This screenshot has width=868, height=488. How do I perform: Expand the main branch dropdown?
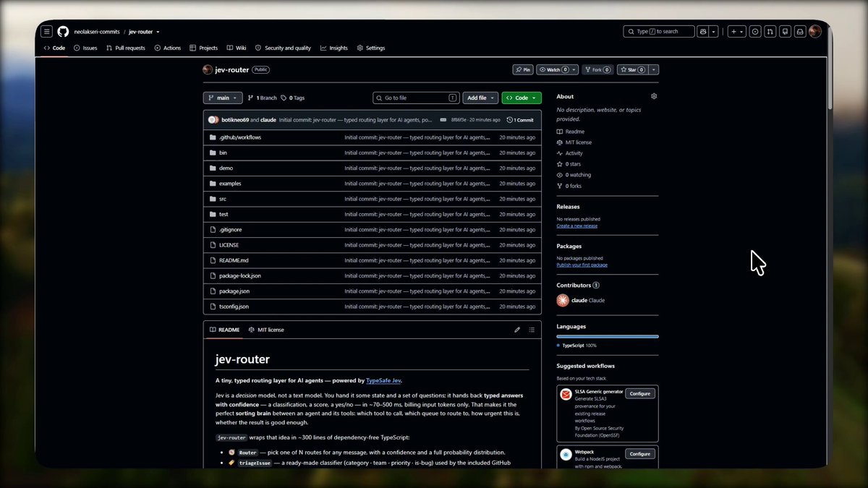click(222, 98)
